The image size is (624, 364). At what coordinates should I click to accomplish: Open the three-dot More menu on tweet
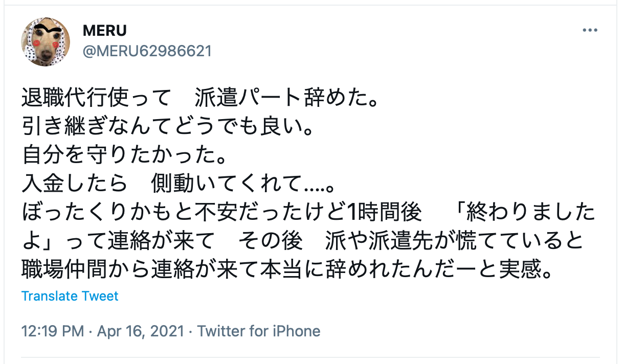coord(590,31)
